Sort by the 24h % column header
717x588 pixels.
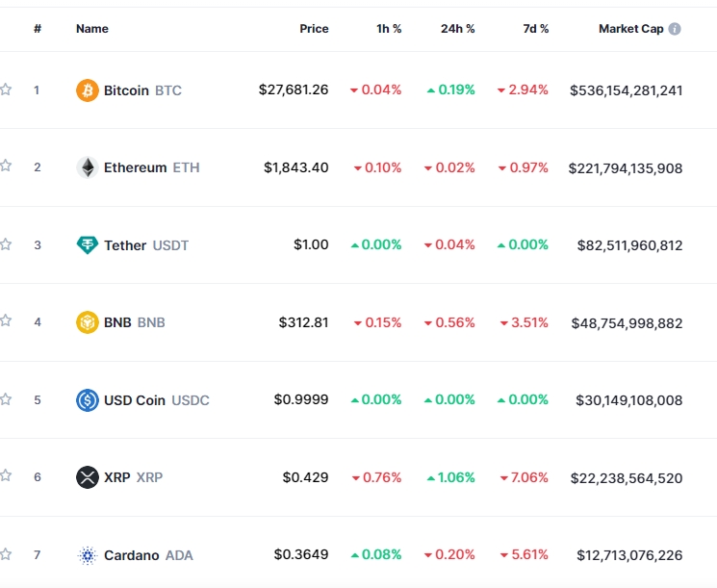tap(457, 29)
